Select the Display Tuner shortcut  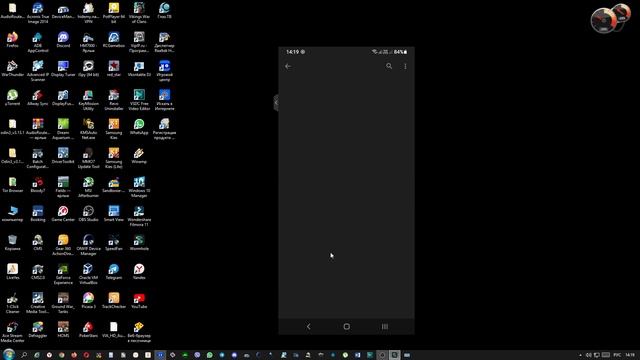63,69
